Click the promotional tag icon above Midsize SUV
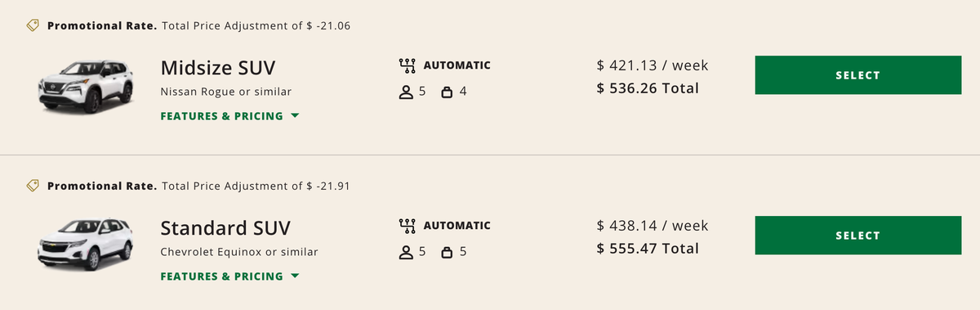This screenshot has width=980, height=310. (x=33, y=25)
